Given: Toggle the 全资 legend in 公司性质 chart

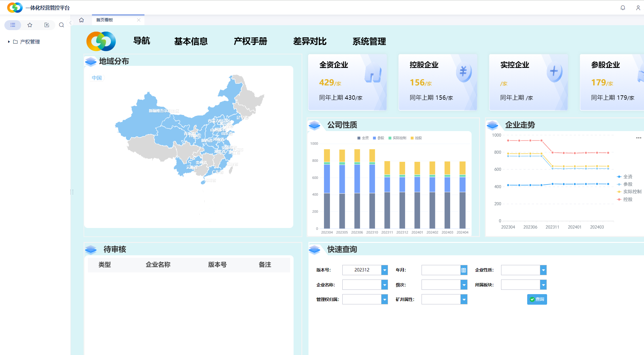Looking at the screenshot, I should [x=363, y=138].
